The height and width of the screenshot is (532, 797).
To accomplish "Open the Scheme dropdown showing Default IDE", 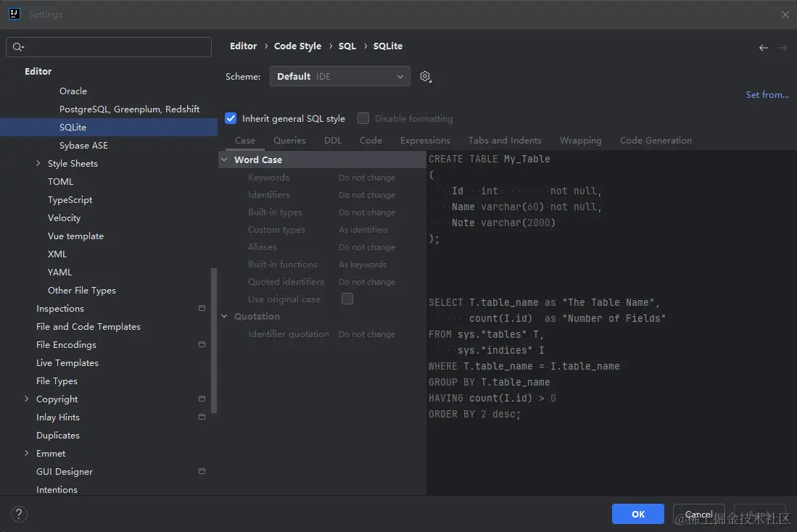I will (339, 76).
